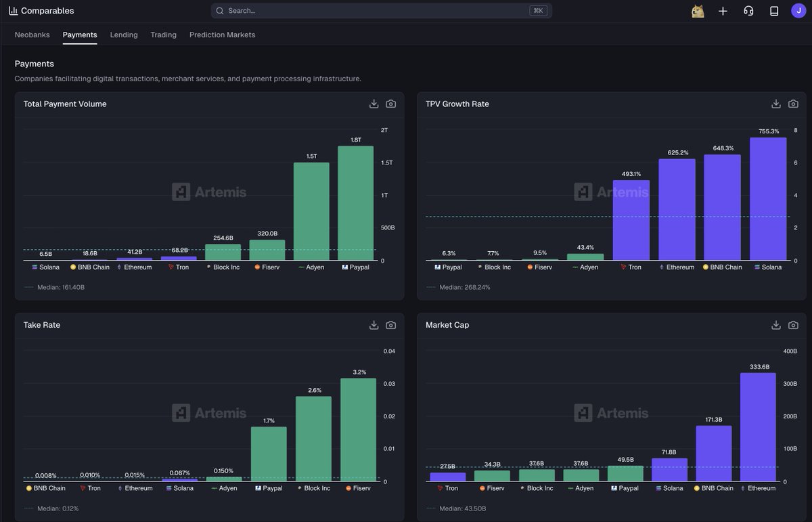Switch to the Lending tab

[124, 35]
